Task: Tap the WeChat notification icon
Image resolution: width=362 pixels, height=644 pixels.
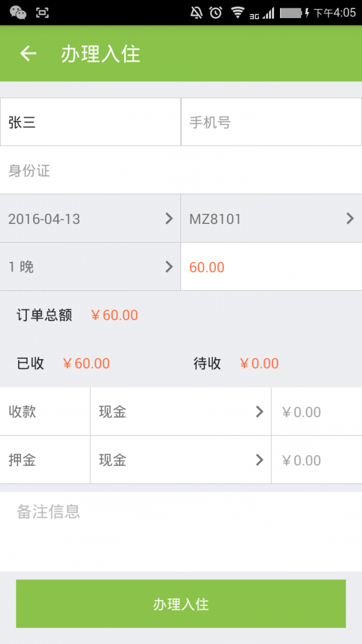Action: pos(18,13)
